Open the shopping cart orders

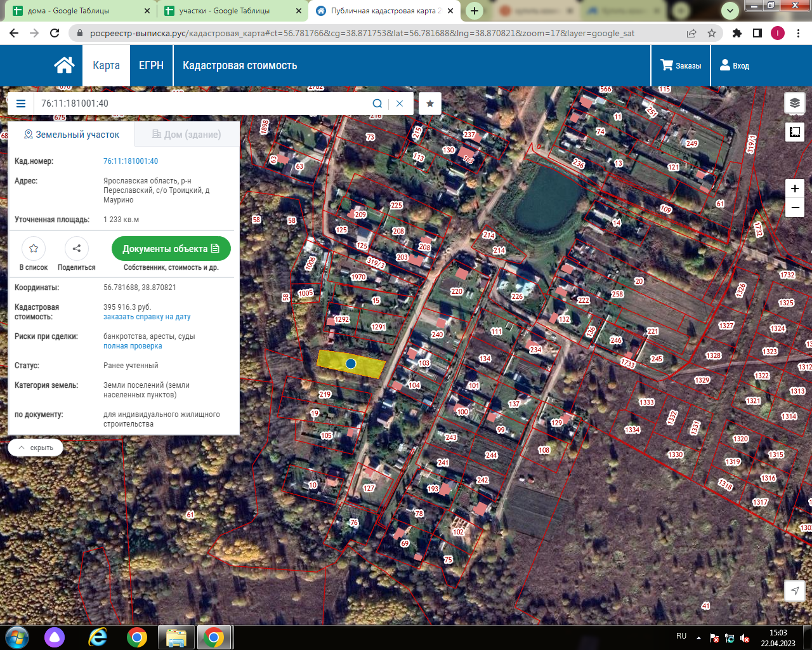[681, 65]
